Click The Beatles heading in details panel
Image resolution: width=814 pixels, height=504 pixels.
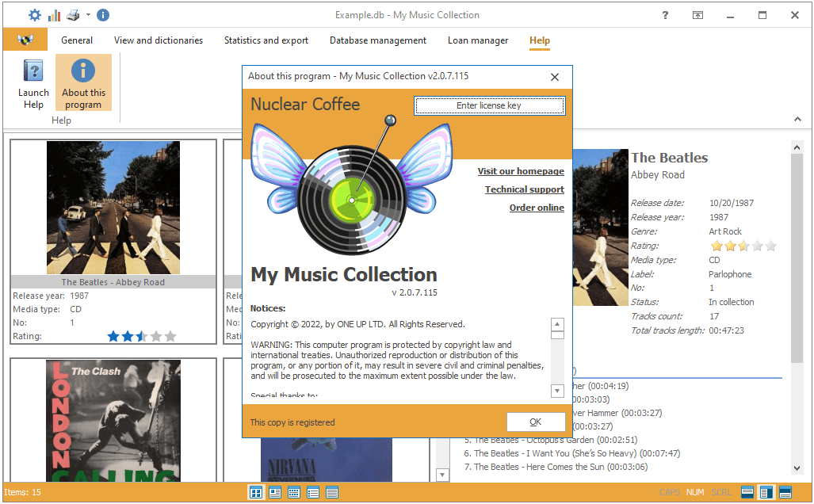coord(669,158)
